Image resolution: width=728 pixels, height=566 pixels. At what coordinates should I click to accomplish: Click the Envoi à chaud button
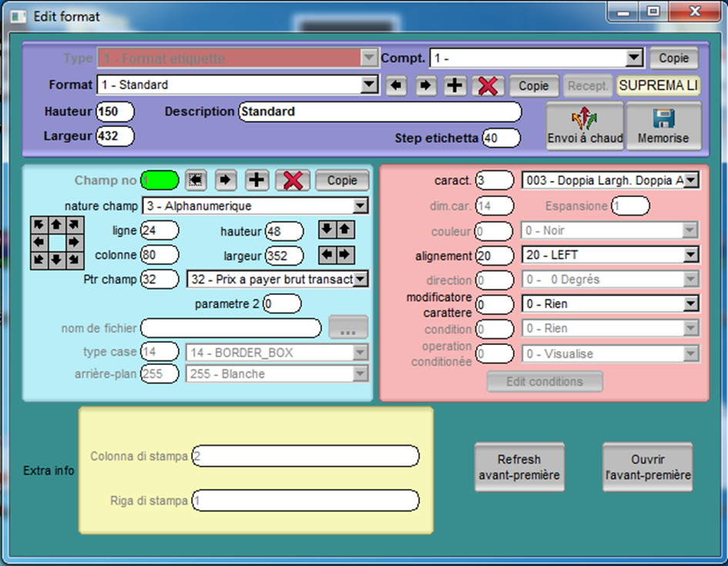[584, 127]
